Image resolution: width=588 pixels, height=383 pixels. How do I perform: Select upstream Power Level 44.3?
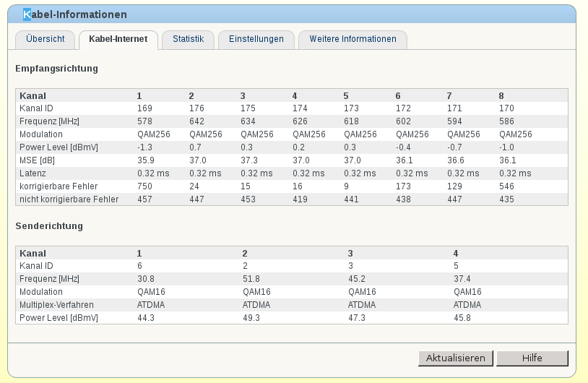point(146,318)
